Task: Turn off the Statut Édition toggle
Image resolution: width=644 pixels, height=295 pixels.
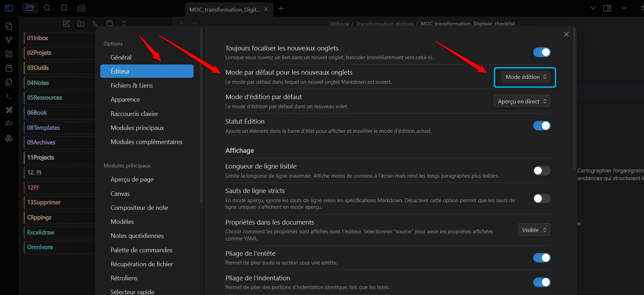Action: tap(542, 125)
